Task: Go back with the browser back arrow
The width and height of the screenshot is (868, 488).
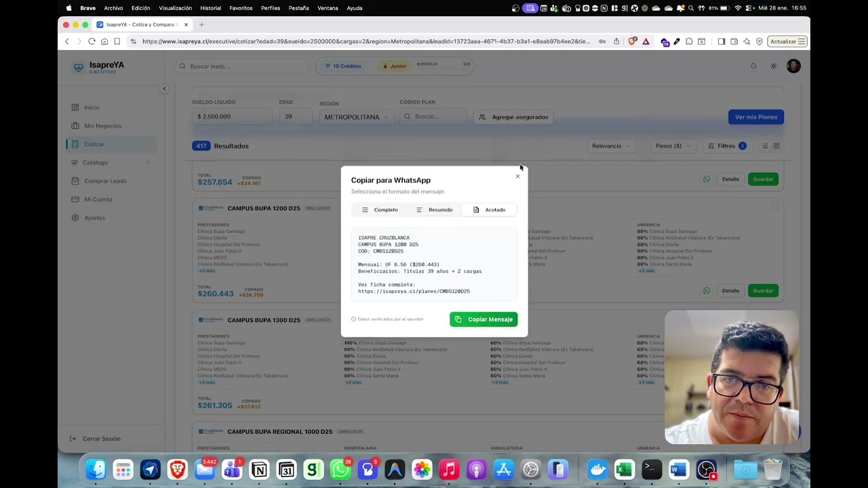Action: point(66,41)
